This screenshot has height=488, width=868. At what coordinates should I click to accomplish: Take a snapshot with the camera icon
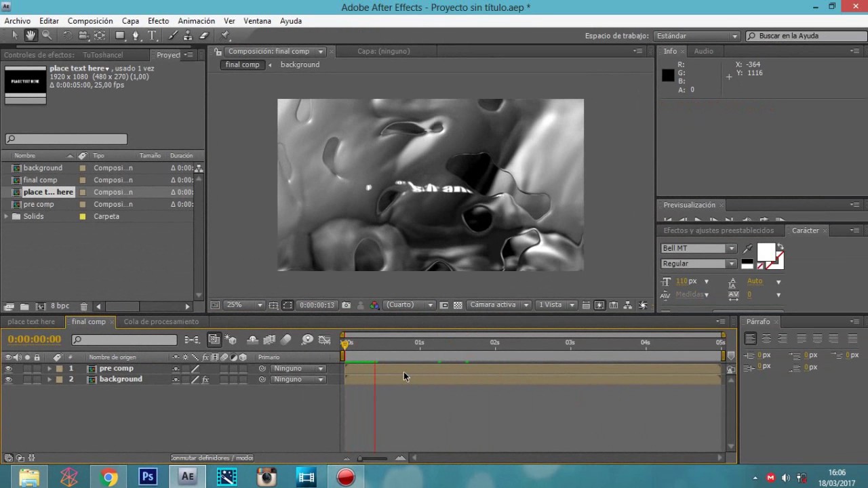tap(346, 305)
